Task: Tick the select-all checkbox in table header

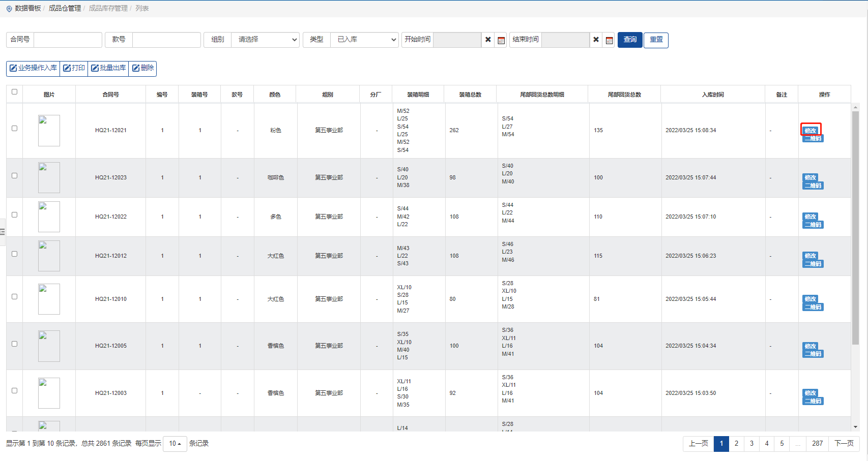Action: tap(14, 92)
